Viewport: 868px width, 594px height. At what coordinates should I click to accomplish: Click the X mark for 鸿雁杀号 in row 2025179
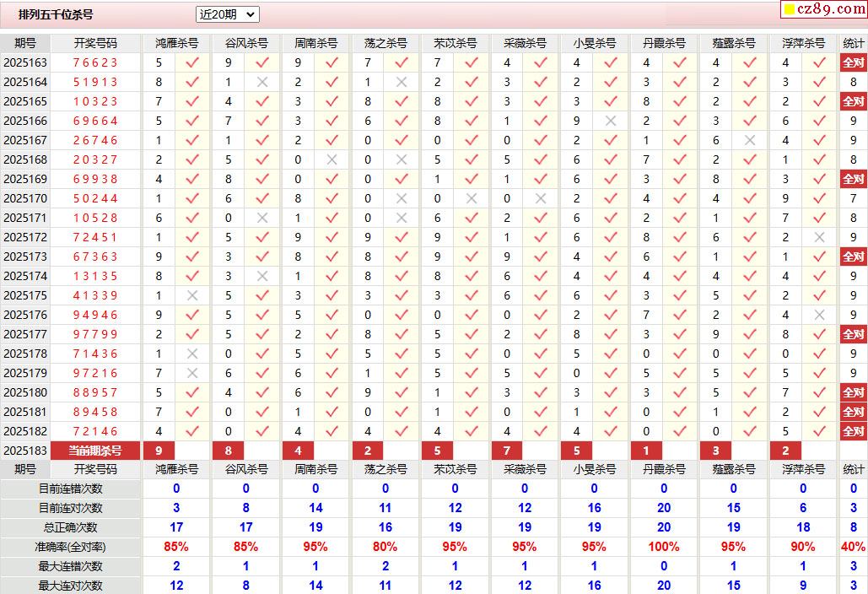point(192,373)
